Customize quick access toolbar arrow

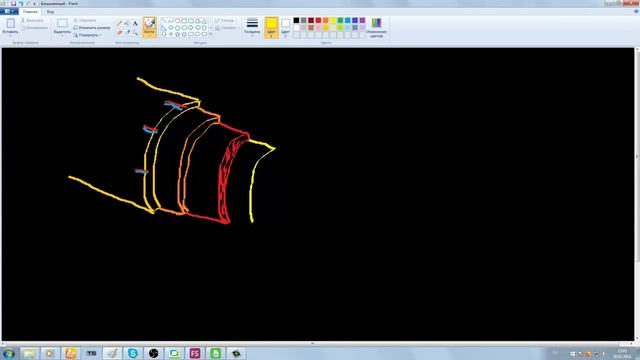(35, 4)
